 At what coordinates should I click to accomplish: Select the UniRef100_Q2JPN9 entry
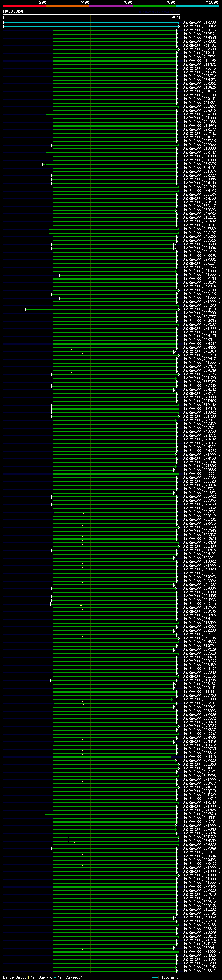(199, 187)
